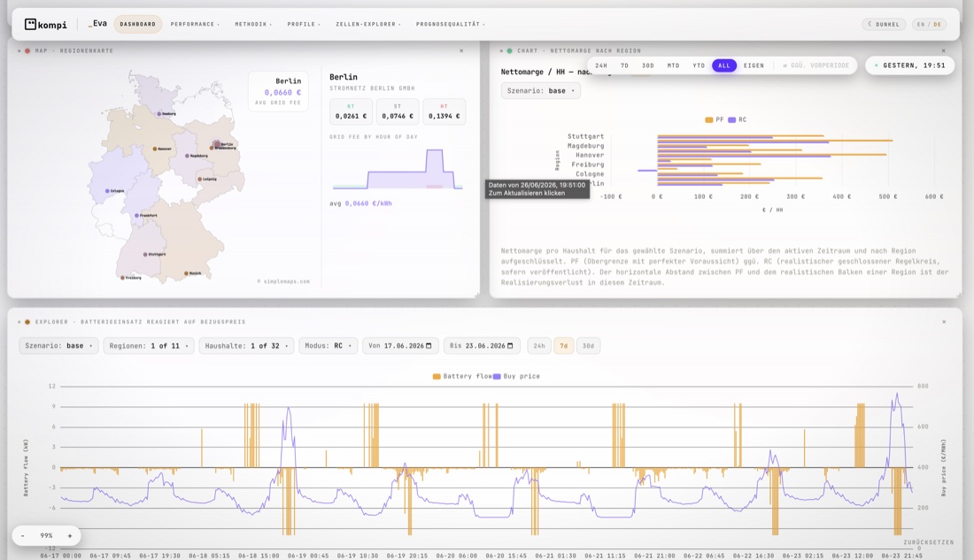Viewport: 974px width, 560px height.
Task: Close the Explorer panel
Action: [944, 322]
